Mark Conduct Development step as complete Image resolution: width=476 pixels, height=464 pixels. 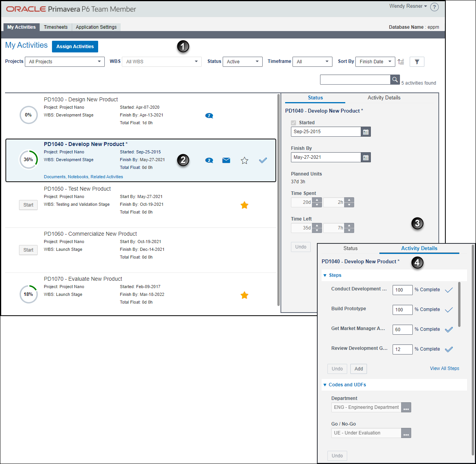pyautogui.click(x=449, y=290)
